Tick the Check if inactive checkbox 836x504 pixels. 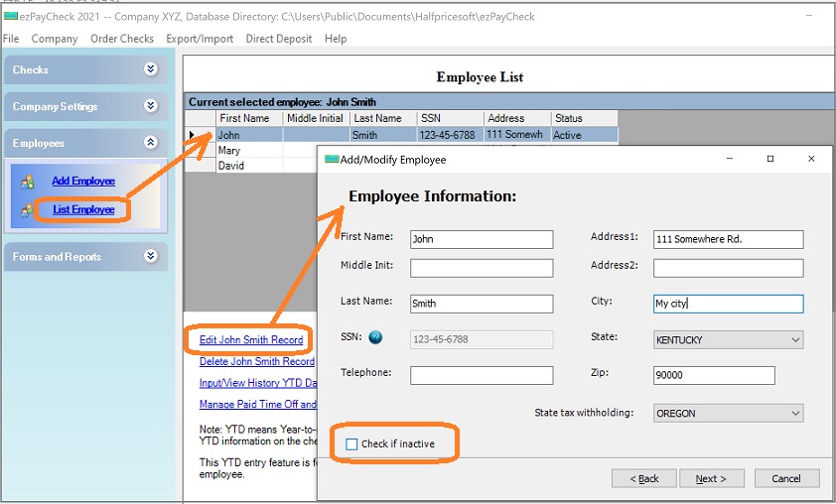(x=351, y=443)
